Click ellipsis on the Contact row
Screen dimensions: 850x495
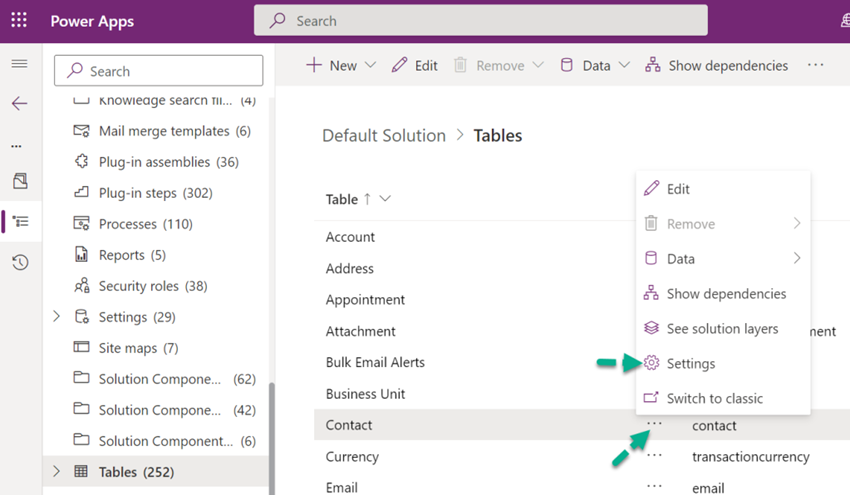point(654,423)
